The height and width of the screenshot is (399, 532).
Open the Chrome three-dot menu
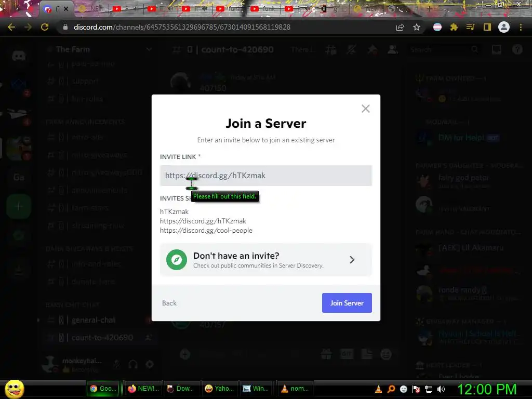coord(521,27)
